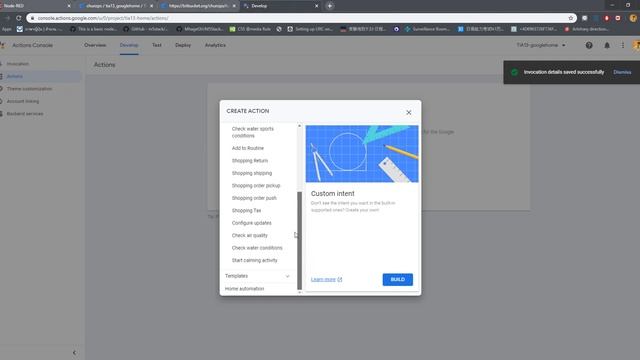Reload the page
This screenshot has width=640, height=360.
pos(18,18)
